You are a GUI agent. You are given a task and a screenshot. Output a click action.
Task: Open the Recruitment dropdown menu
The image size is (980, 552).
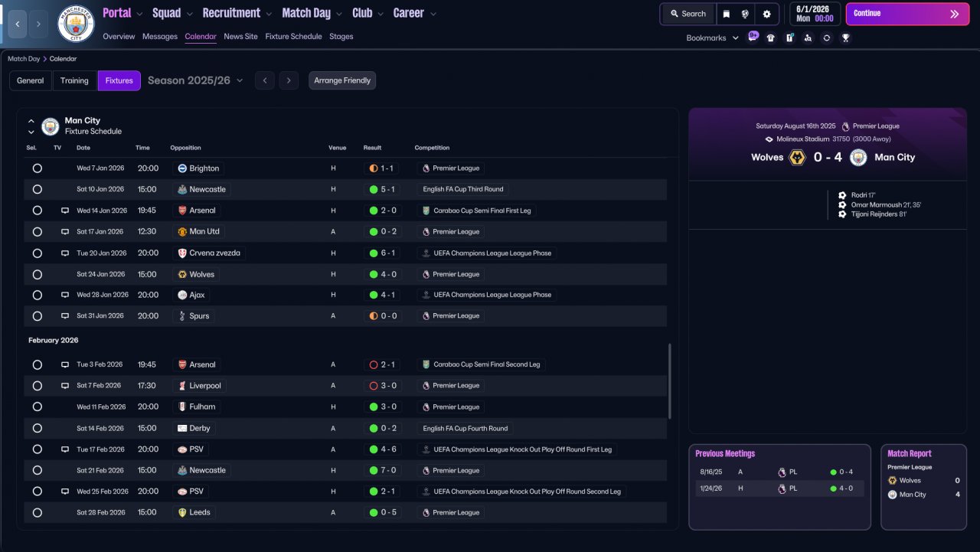[x=237, y=13]
